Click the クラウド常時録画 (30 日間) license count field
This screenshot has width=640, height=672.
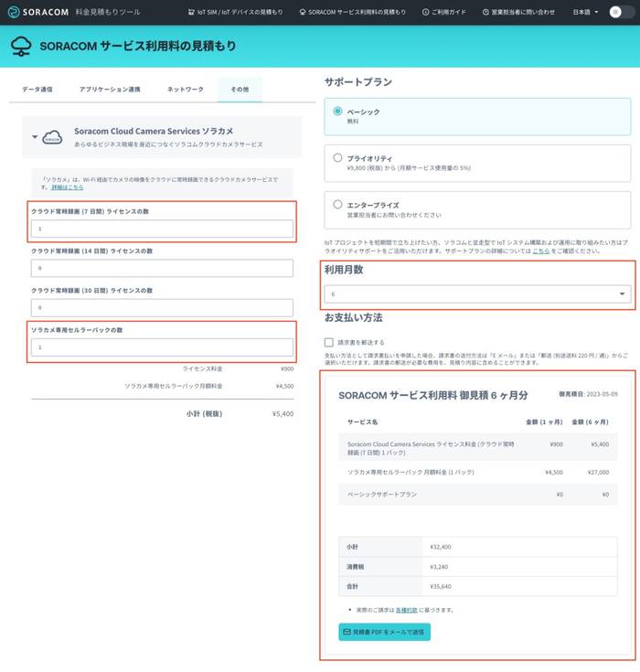(x=162, y=307)
